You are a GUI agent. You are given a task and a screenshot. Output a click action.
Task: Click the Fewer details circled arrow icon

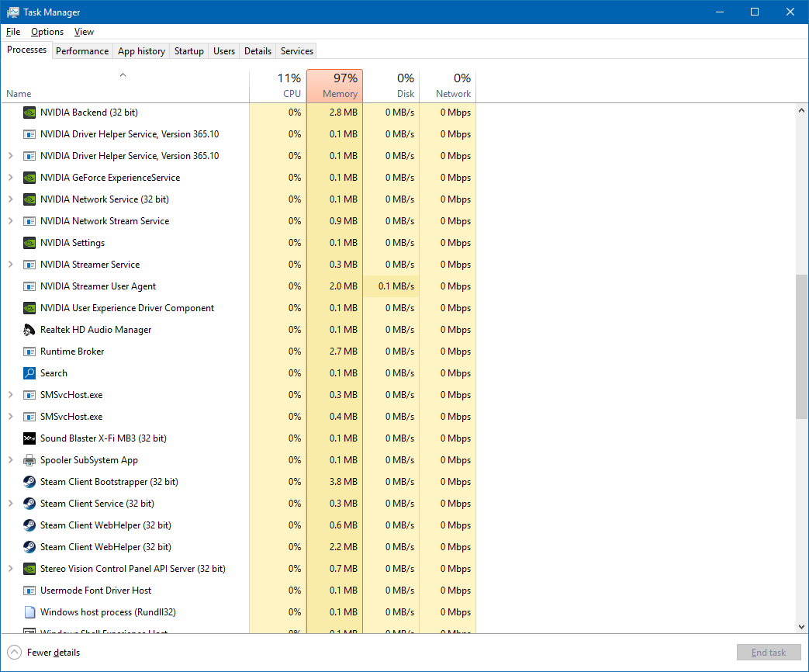coord(15,653)
